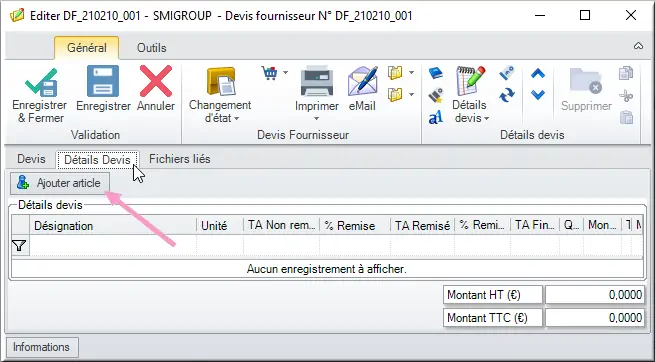
Task: Expand the shopping cart dropdown arrow
Action: (x=285, y=73)
